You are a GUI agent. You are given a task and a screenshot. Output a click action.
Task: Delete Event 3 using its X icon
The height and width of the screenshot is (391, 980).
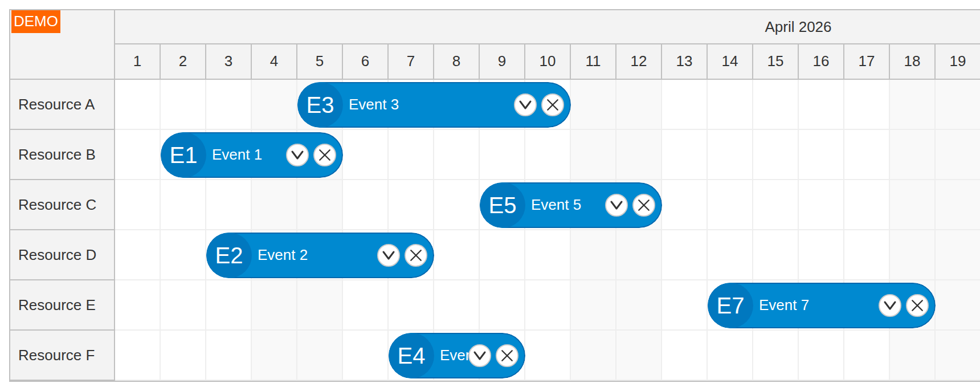tap(552, 104)
